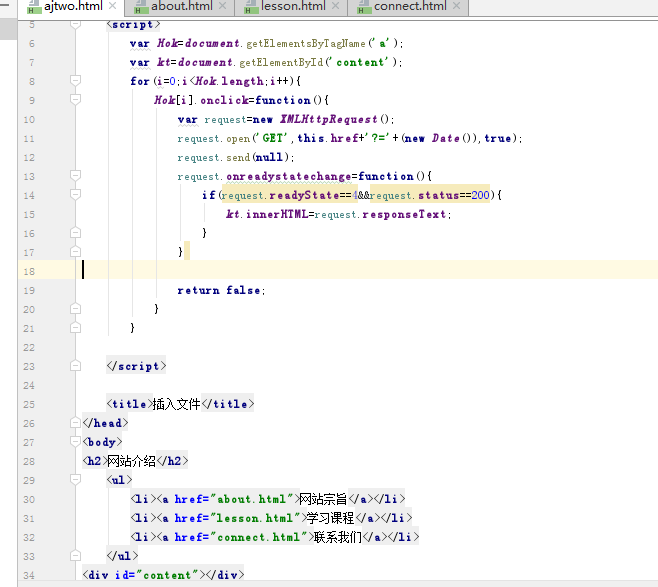This screenshot has height=587, width=658.
Task: Click the connect.html file icon in tab
Action: tap(364, 7)
